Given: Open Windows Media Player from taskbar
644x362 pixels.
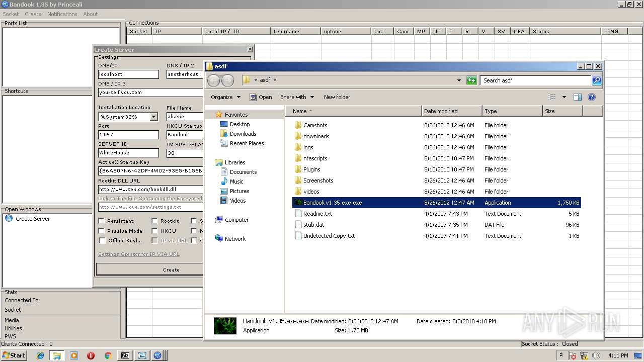Looking at the screenshot, I should (74, 355).
